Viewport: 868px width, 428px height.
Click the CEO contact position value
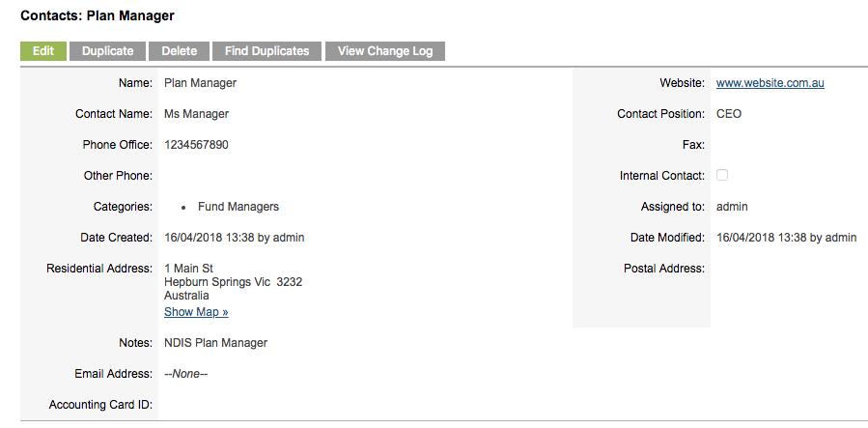pos(729,114)
